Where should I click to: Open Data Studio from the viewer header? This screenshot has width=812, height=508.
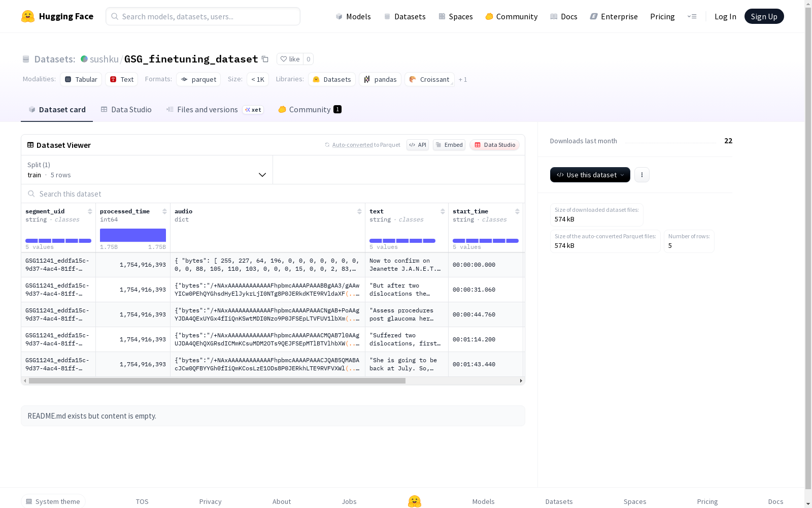495,145
